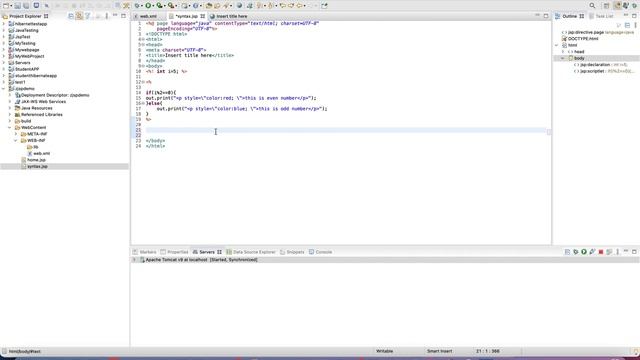Expand the JavaTesting project

4,30
